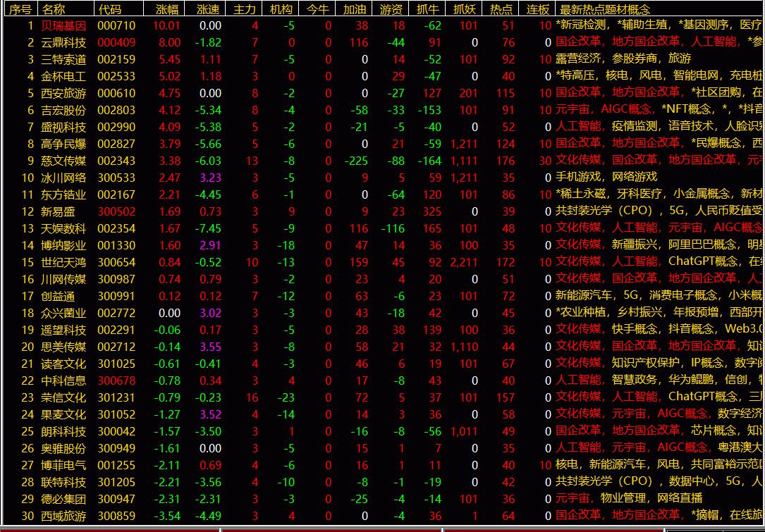The width and height of the screenshot is (765, 532).
Task: Select the stock name 奥雅股份
Action: coord(63,448)
